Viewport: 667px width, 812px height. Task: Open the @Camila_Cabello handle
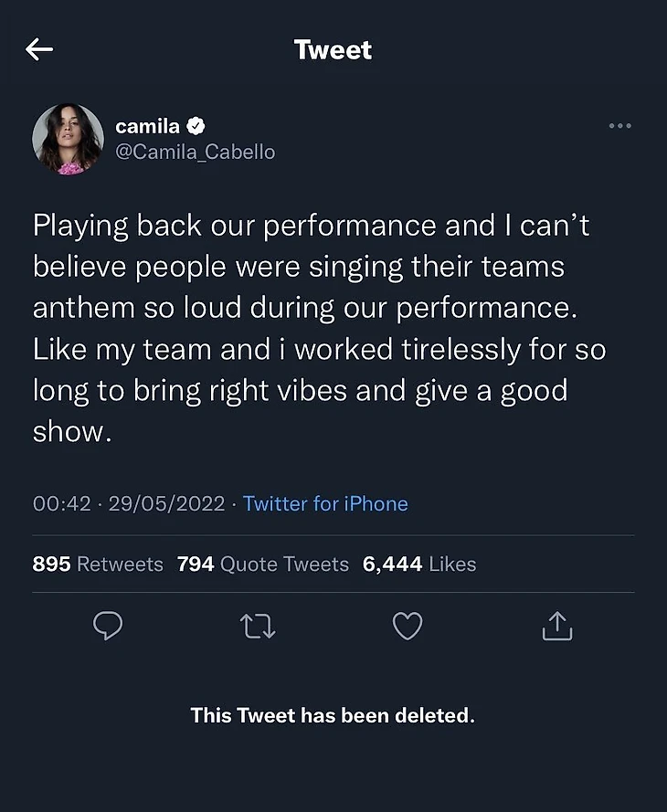tap(195, 152)
